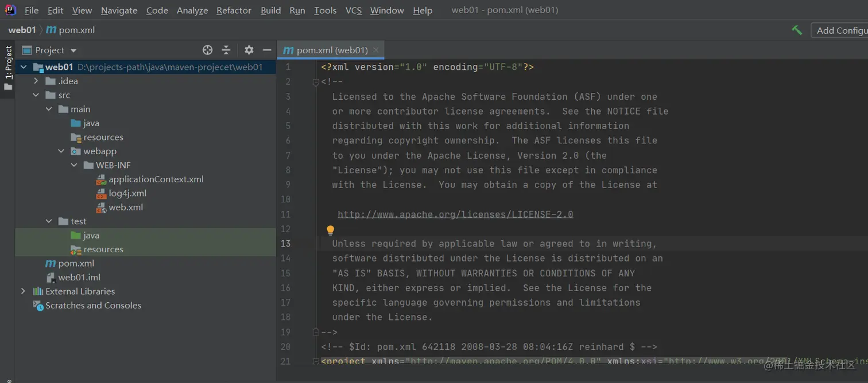868x383 pixels.
Task: Select the pom.xml (web01) editor tab
Action: point(331,50)
